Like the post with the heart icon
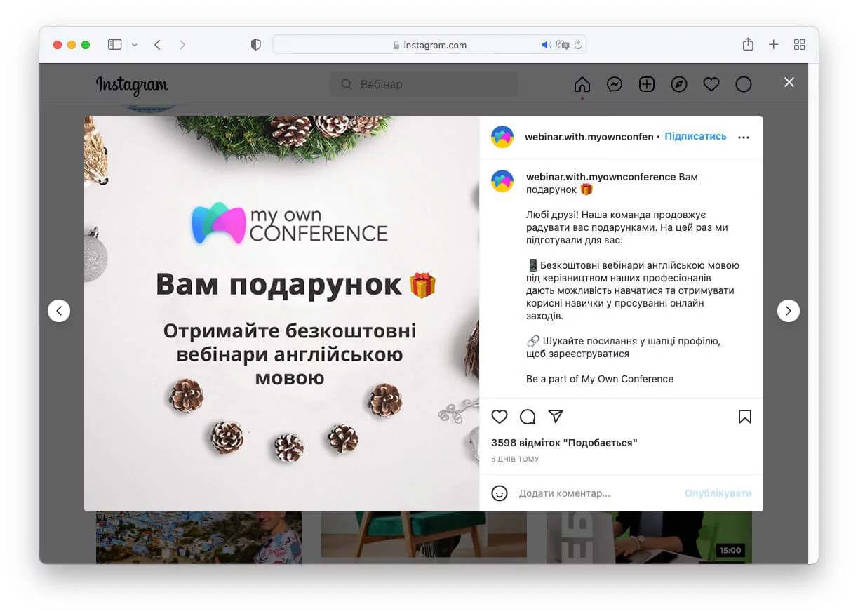Screen dimensions: 858x616 click(x=500, y=416)
